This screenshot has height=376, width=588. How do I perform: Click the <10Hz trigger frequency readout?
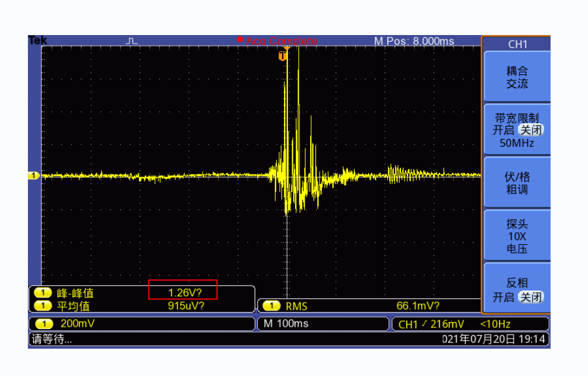[495, 324]
